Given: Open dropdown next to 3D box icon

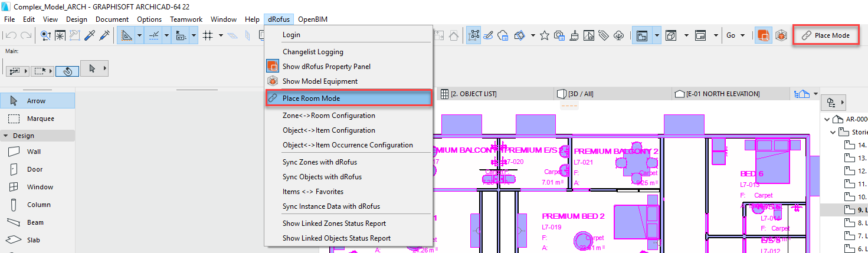Looking at the screenshot, I should 687,35.
